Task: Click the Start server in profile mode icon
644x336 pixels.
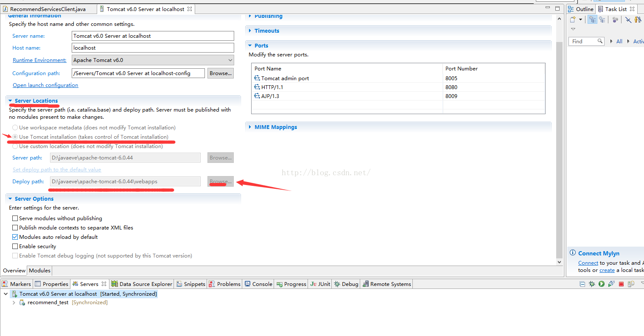Action: pyautogui.click(x=611, y=284)
